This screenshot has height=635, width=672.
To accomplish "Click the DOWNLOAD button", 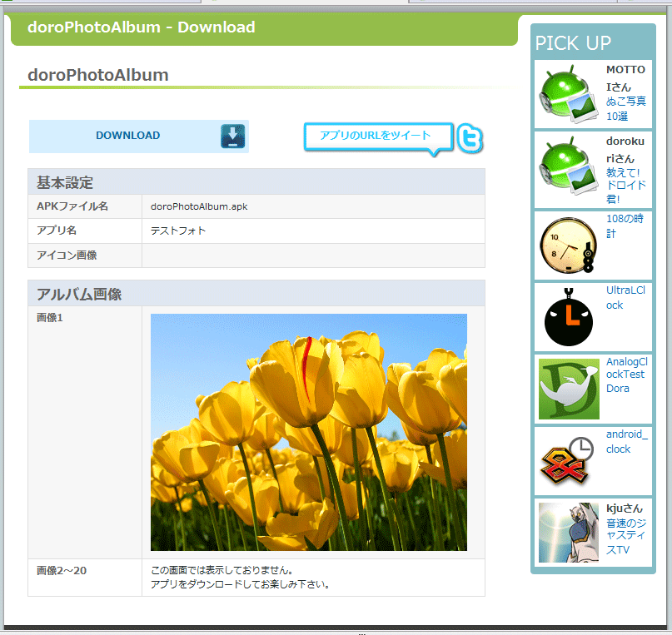I will pyautogui.click(x=139, y=136).
